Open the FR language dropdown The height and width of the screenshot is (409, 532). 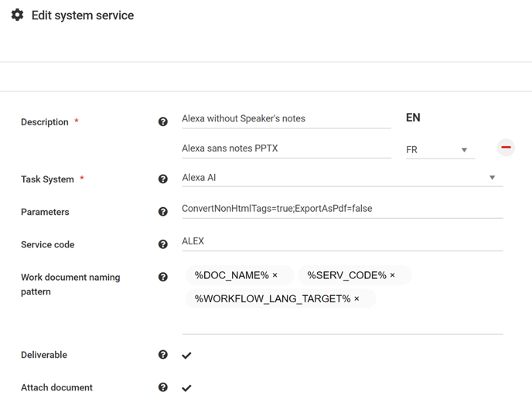pos(441,150)
